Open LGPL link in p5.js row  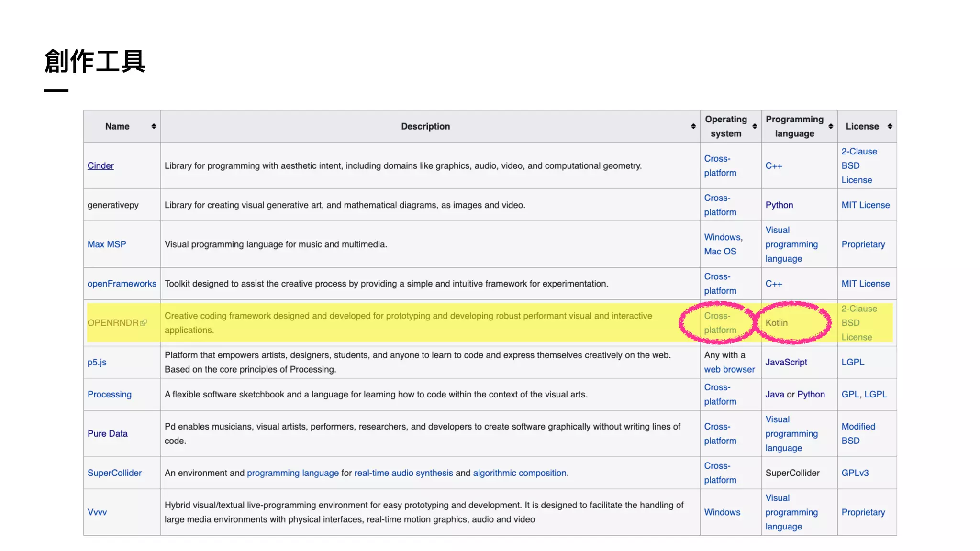pos(853,362)
